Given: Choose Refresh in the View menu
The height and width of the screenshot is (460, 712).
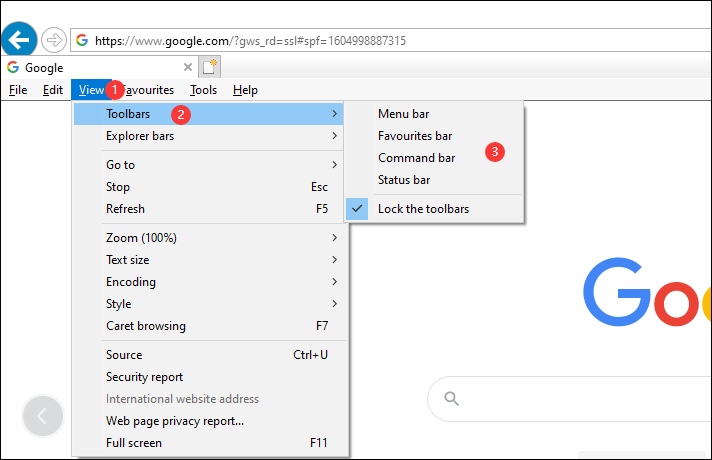Looking at the screenshot, I should pyautogui.click(x=208, y=209).
